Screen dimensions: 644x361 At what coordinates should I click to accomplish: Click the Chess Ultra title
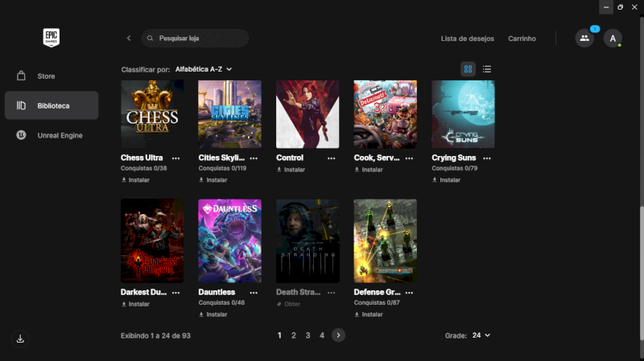pyautogui.click(x=142, y=158)
